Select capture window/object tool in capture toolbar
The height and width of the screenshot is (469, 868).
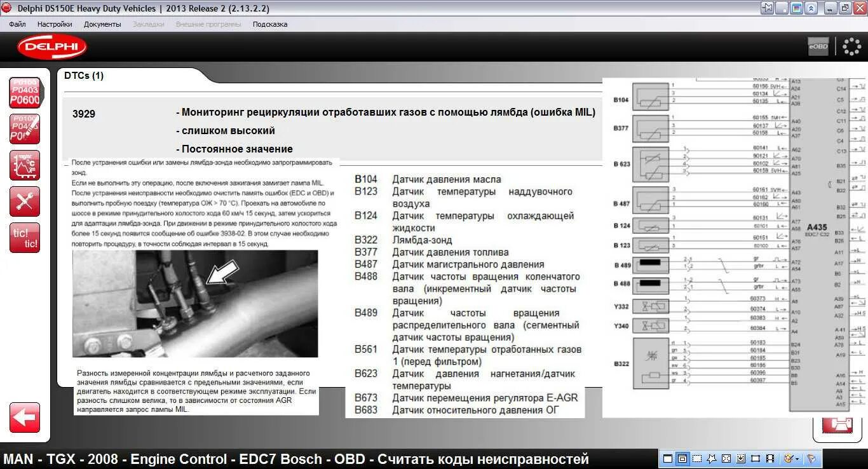682,458
